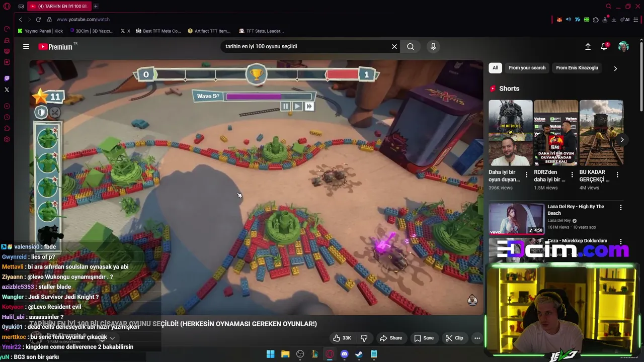Open options for BU KADAR GERÇEKÇİ Short
Screen dimensions: 644x362
(617, 175)
